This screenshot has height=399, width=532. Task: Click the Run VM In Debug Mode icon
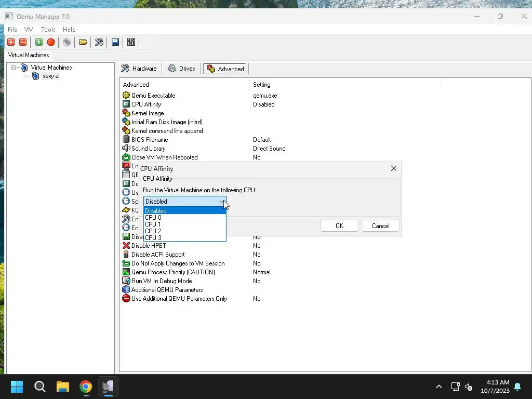(126, 281)
